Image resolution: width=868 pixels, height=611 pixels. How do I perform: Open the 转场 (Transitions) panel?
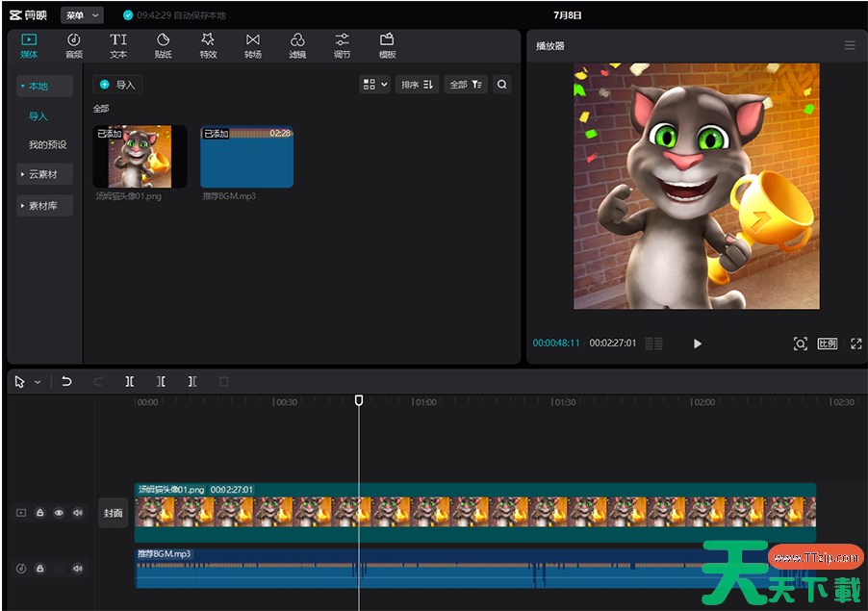pos(252,45)
